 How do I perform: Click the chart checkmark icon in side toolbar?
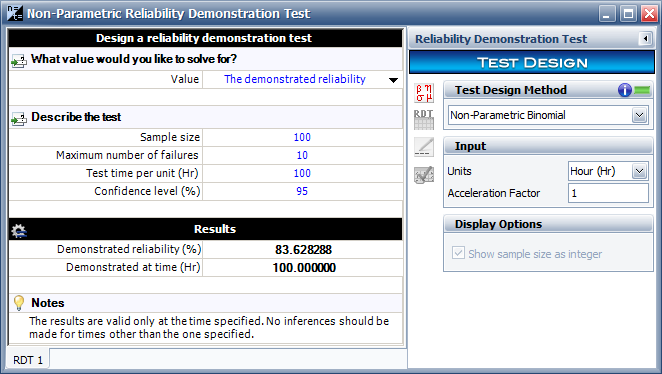point(424,174)
